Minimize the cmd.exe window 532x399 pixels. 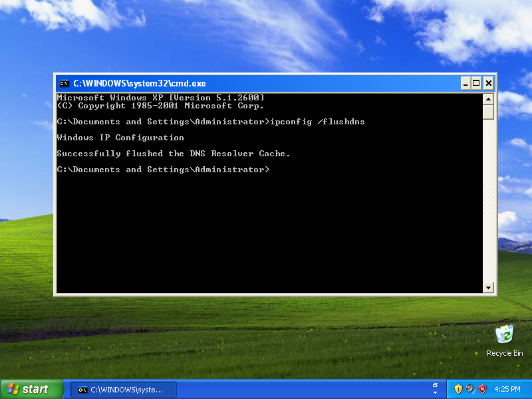coord(465,83)
